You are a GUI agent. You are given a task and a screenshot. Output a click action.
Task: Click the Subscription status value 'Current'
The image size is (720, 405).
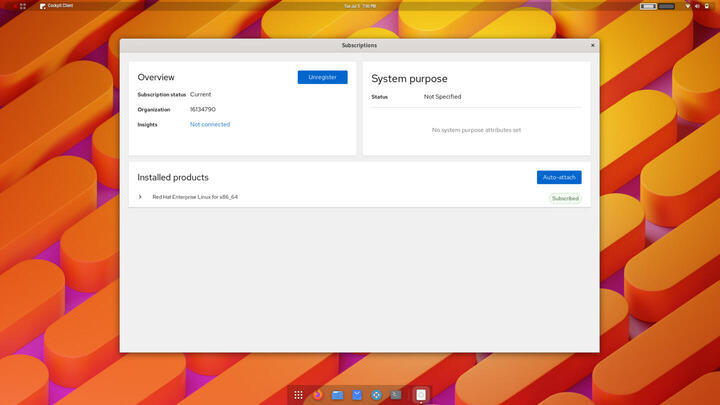[x=201, y=94]
